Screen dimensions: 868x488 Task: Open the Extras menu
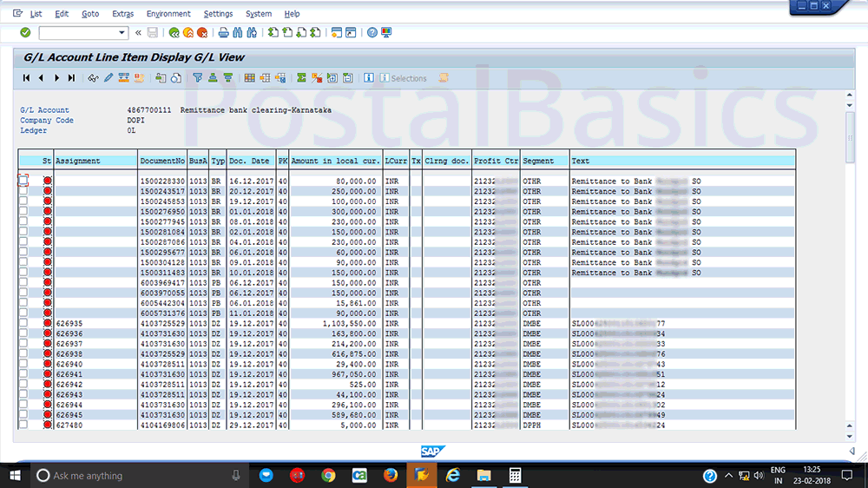click(x=122, y=14)
